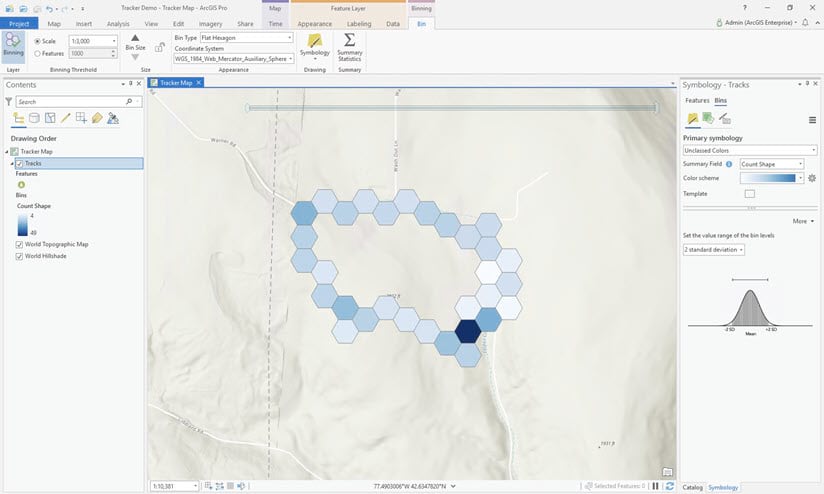
Task: Pause map drawing
Action: pos(655,486)
